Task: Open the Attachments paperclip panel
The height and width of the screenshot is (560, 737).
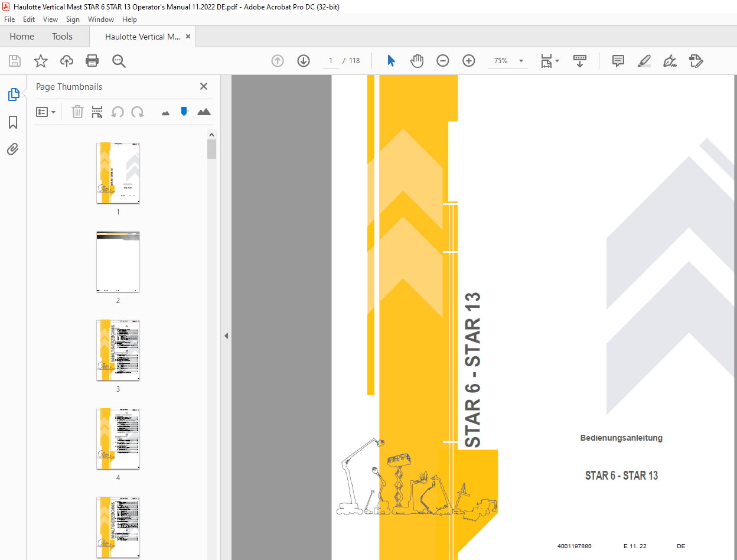Action: [13, 149]
